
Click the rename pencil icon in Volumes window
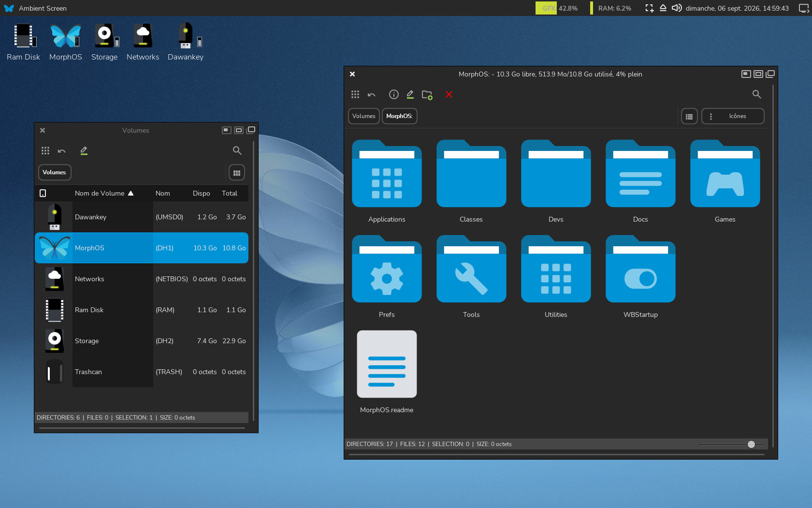click(x=84, y=150)
